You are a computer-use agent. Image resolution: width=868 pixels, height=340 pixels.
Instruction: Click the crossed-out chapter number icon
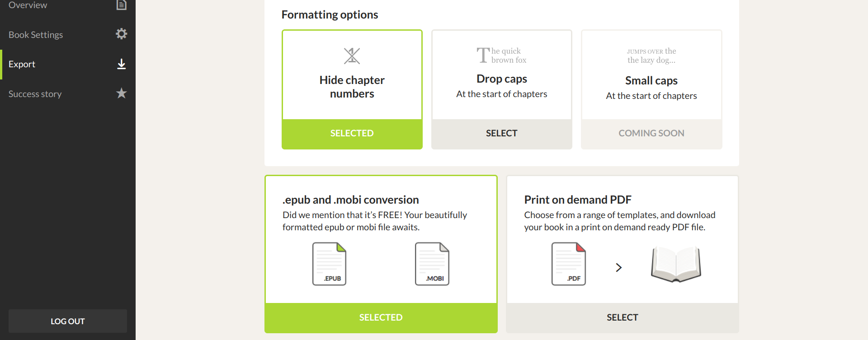coord(352,56)
